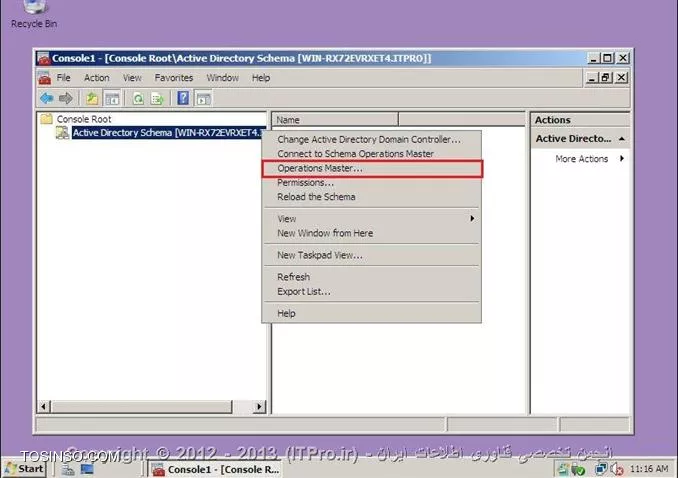The width and height of the screenshot is (678, 478).
Task: Click the Console1 title bar system icon
Action: point(44,58)
